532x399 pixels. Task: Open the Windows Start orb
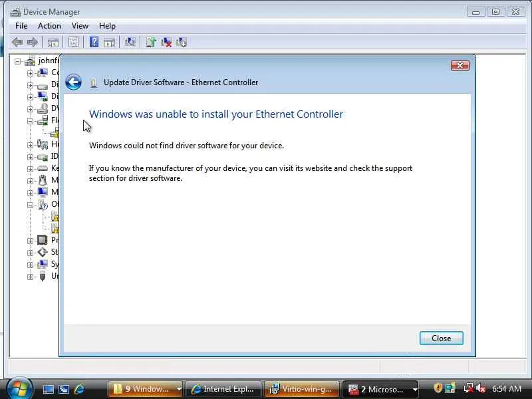click(x=19, y=389)
